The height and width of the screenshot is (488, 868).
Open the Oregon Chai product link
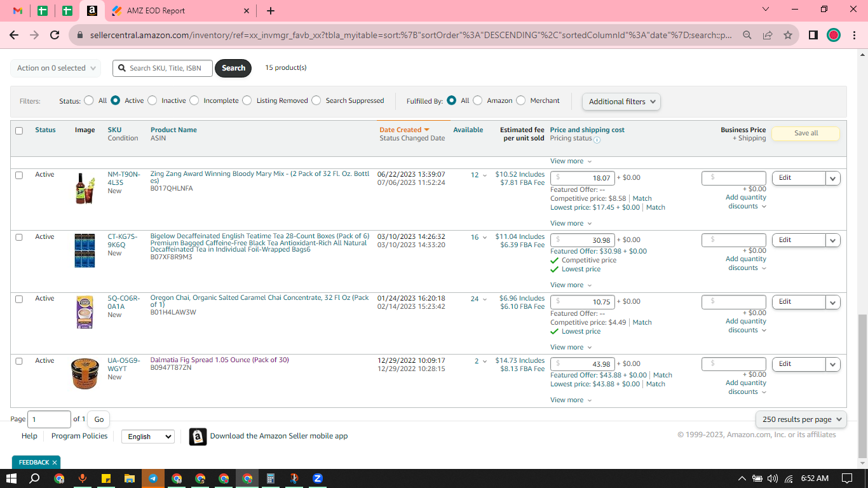tap(259, 301)
